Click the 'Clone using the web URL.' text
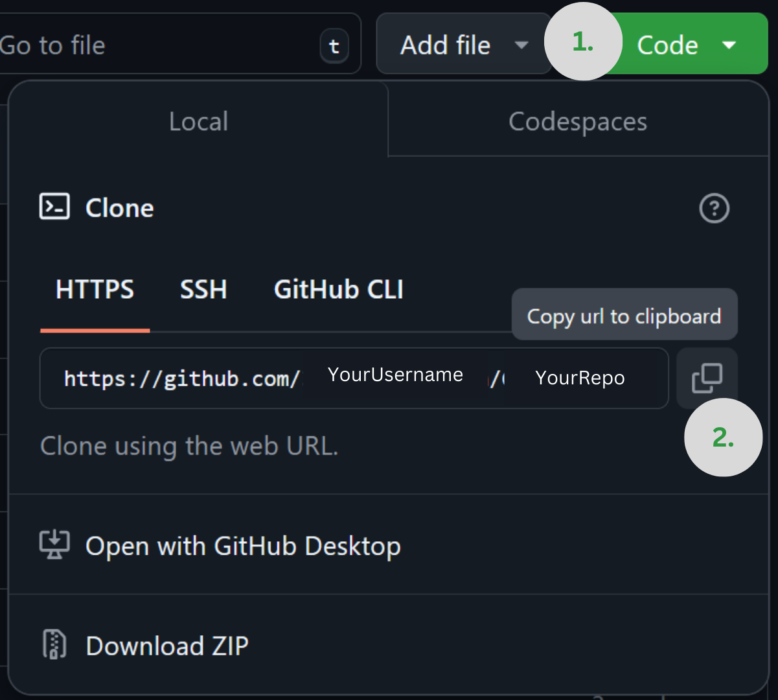778x700 pixels. coord(189,447)
